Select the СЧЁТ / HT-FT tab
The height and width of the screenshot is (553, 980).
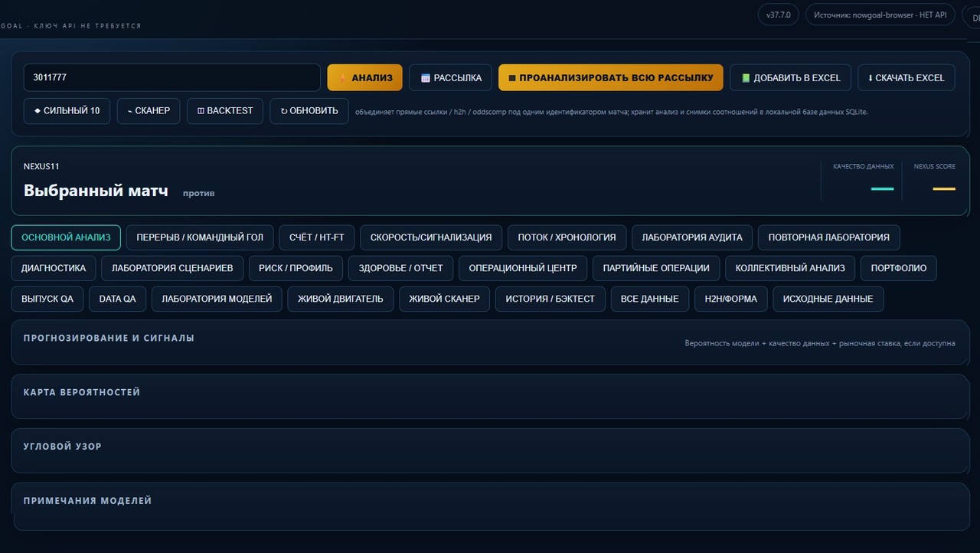[x=317, y=237]
